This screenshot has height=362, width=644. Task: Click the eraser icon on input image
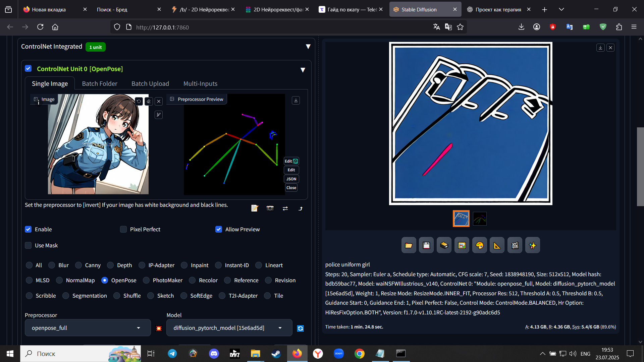(x=149, y=101)
